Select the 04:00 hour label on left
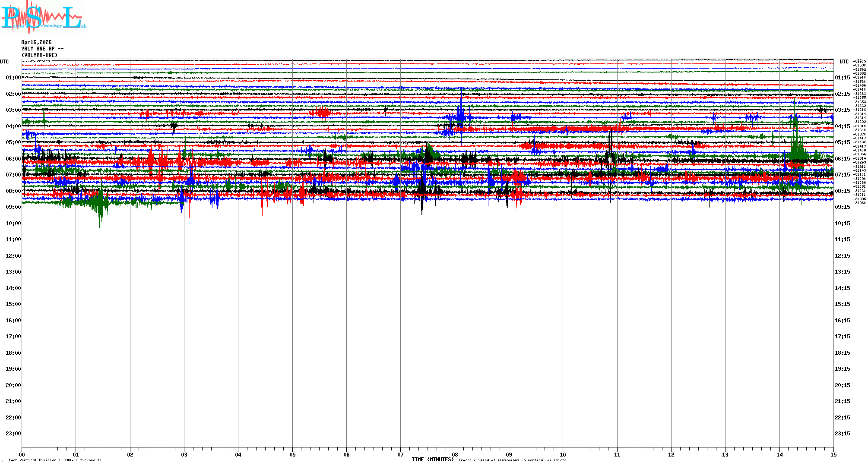This screenshot has height=466, width=868. click(13, 126)
